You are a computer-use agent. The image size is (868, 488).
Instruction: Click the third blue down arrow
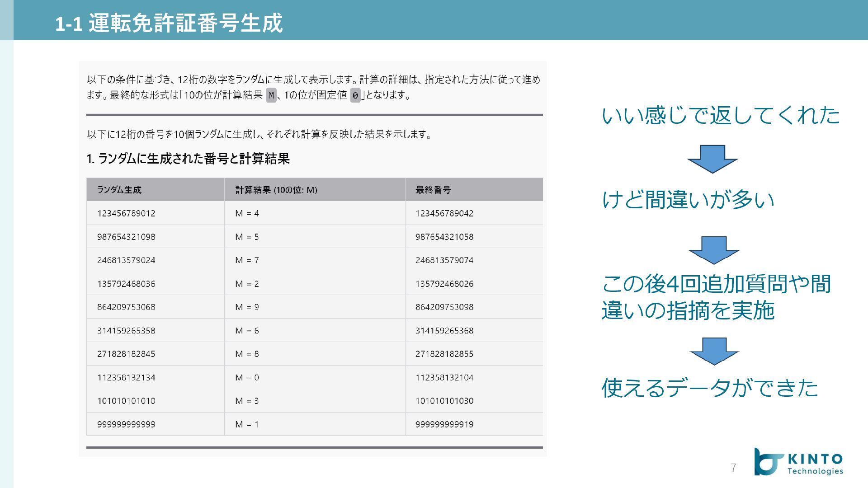(x=714, y=351)
